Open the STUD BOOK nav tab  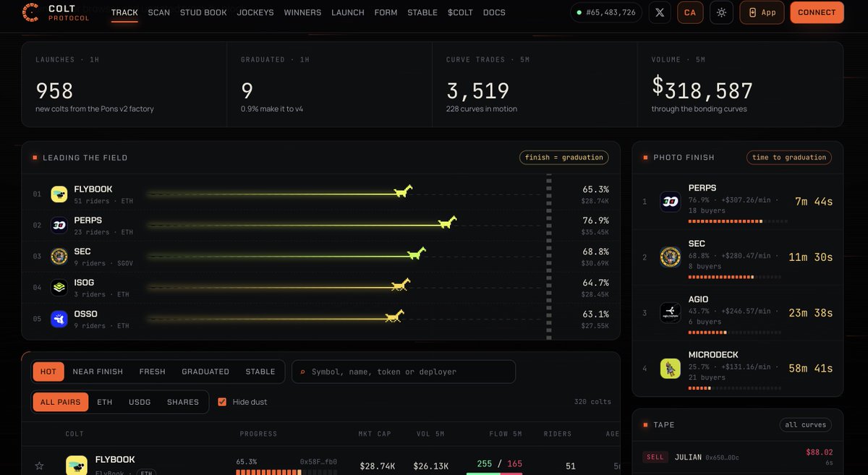(203, 12)
